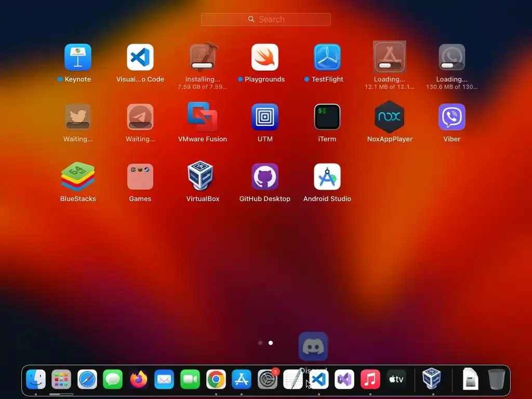Click VirtualBox icon in the Dock

pyautogui.click(x=432, y=378)
